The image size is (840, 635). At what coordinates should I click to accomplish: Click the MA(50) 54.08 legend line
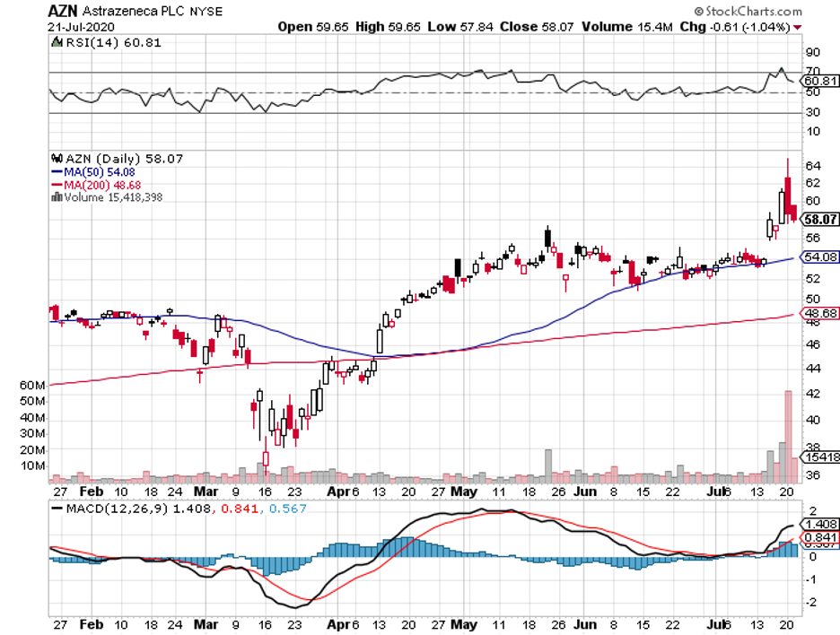93,172
